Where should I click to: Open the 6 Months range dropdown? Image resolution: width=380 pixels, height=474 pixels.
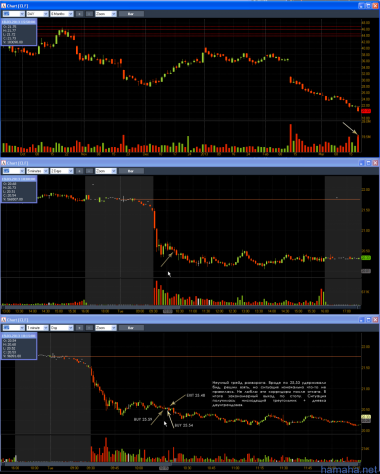tap(62, 14)
